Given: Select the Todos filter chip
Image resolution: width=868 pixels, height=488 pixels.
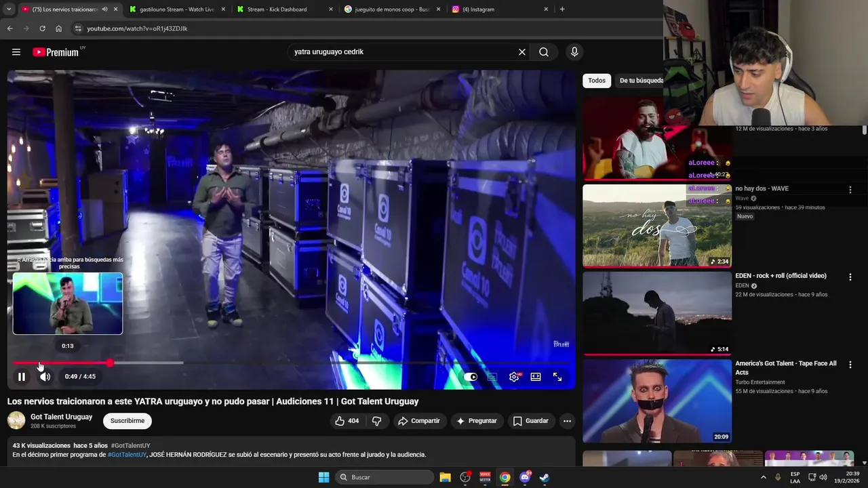Looking at the screenshot, I should click(597, 81).
